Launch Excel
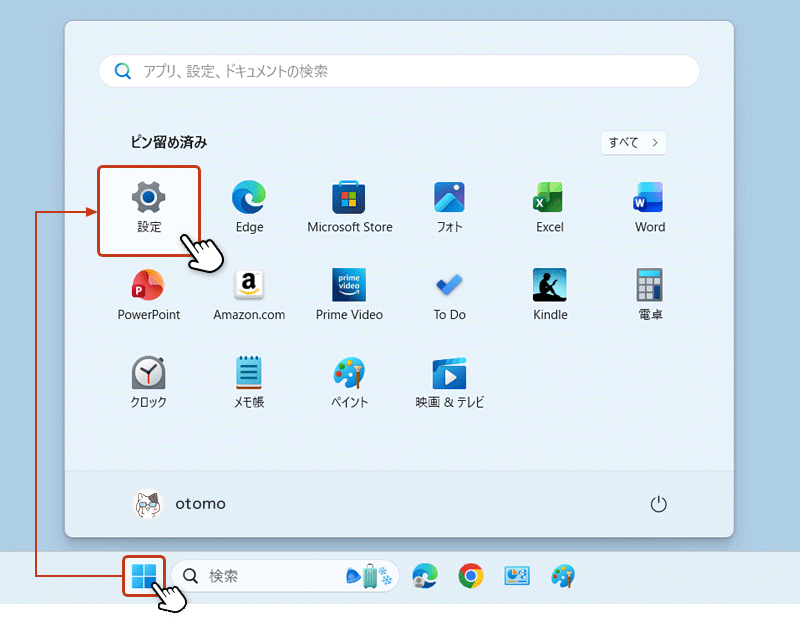800x618 pixels. 549,207
